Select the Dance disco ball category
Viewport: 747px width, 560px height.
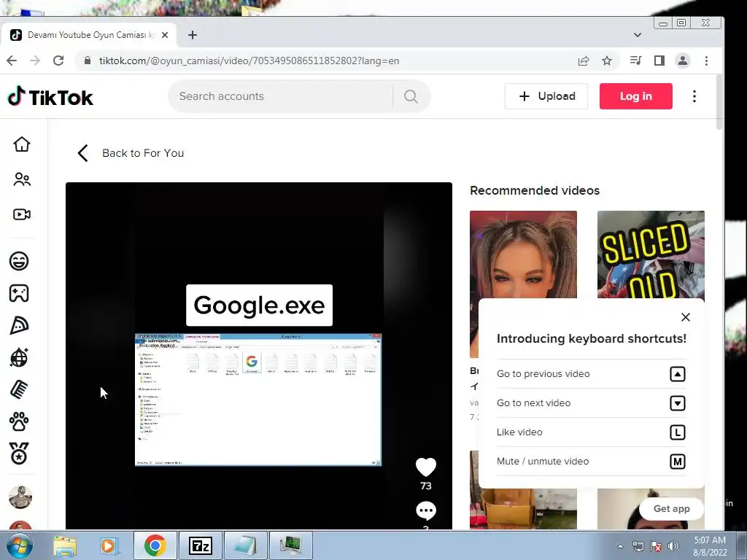pyautogui.click(x=19, y=357)
